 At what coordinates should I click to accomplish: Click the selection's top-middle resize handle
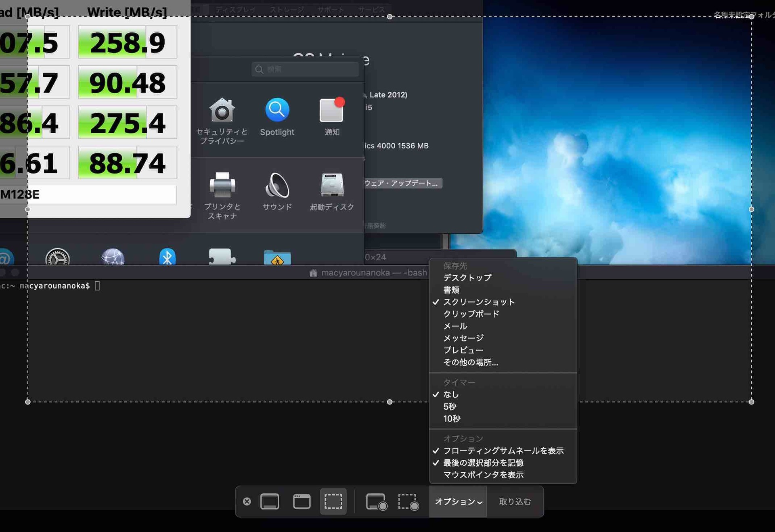pos(390,17)
